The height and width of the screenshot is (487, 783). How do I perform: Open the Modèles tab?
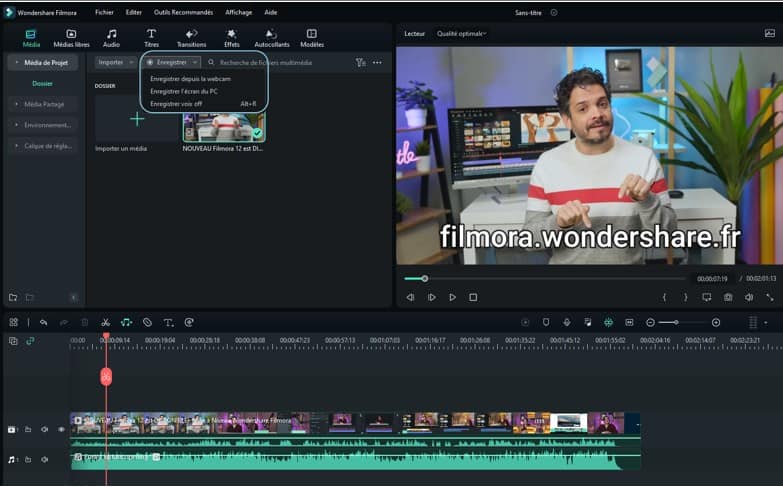[312, 38]
